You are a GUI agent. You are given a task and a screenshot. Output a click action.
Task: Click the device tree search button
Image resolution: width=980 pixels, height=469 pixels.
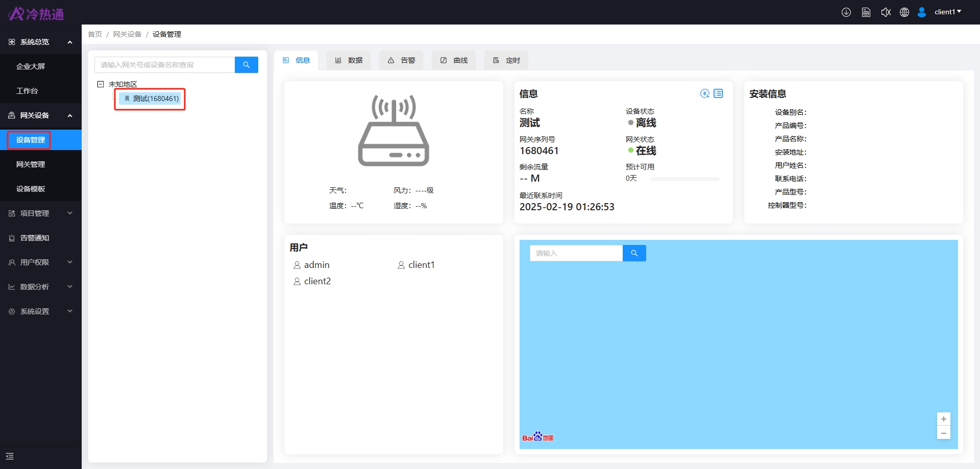[247, 65]
